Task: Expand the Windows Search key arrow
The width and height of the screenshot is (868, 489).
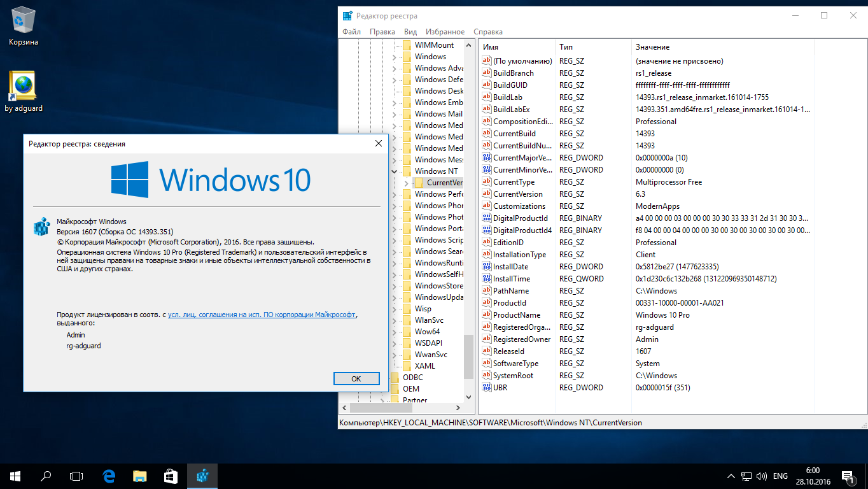Action: pos(395,252)
